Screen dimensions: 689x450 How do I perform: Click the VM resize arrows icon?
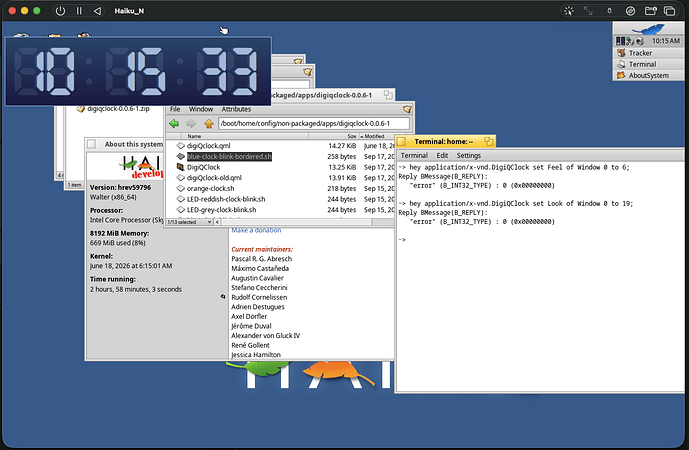point(588,11)
